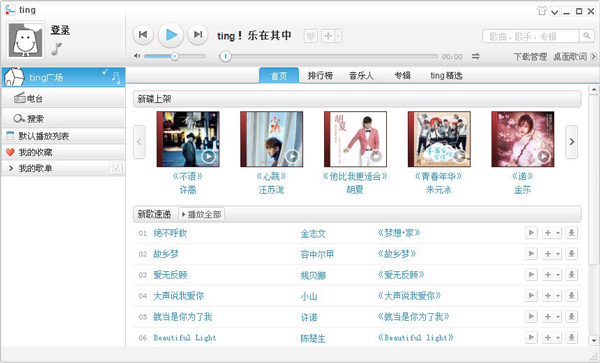
Task: Add current song with plus button
Action: click(x=328, y=36)
